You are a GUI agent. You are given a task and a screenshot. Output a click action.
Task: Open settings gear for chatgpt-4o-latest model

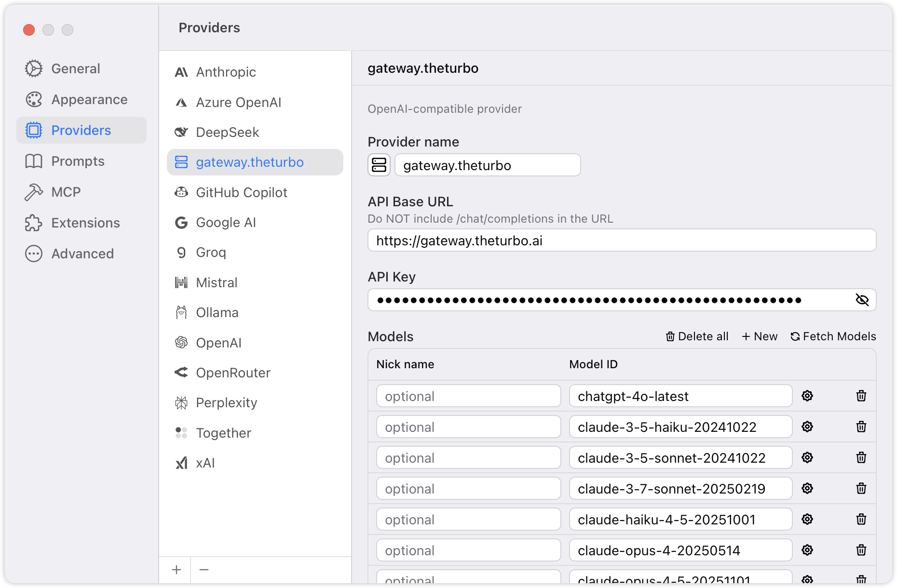pos(807,396)
